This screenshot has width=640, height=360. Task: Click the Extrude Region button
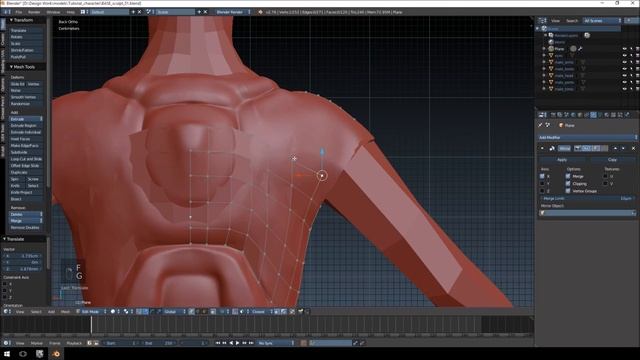click(26, 126)
